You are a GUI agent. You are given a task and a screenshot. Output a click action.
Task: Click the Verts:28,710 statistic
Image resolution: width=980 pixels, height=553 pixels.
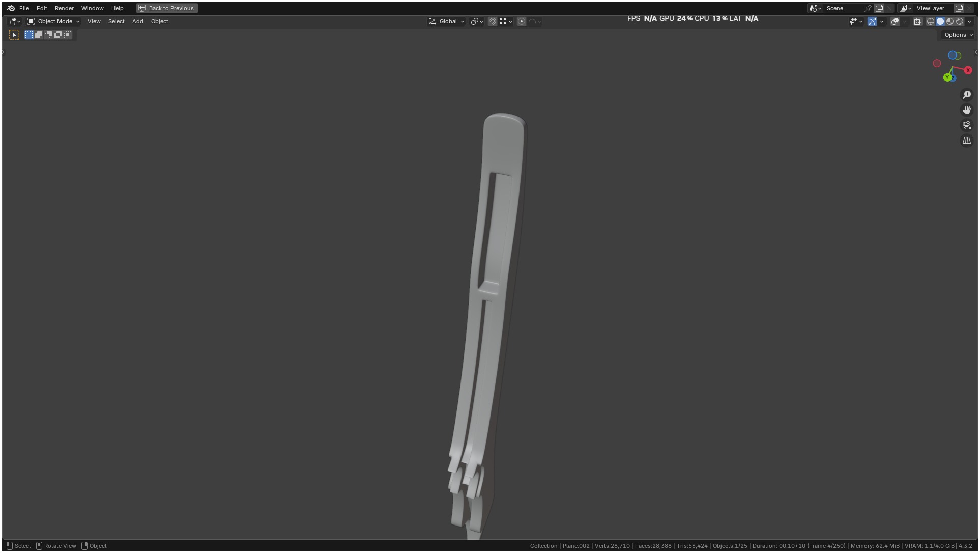[612, 546]
